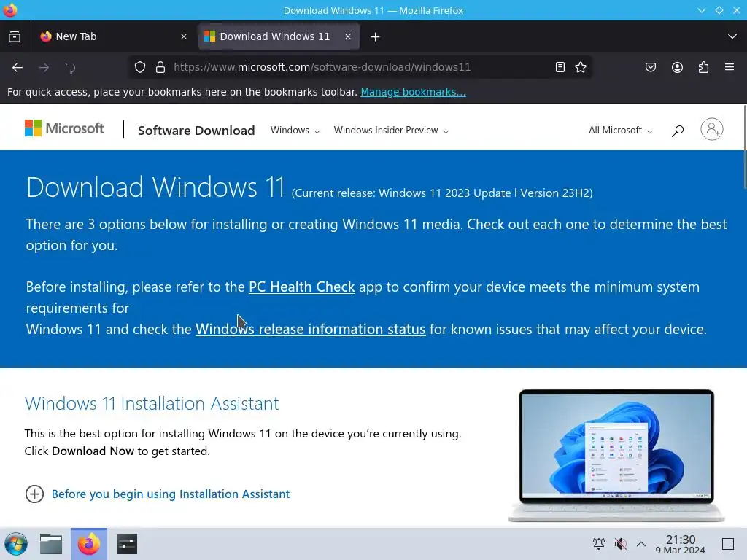Open the Software Download heading link

pos(196,131)
